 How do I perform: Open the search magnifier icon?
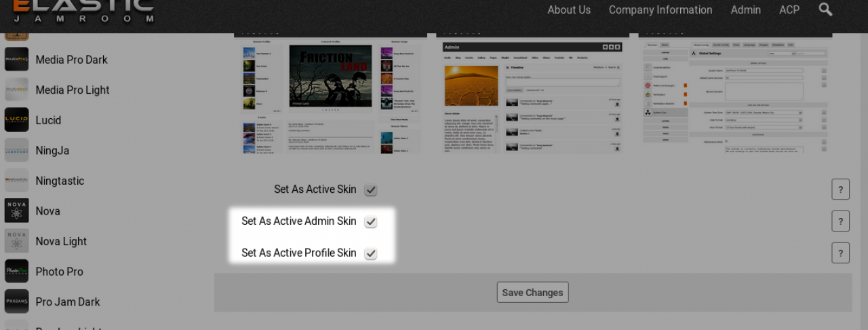pyautogui.click(x=825, y=10)
